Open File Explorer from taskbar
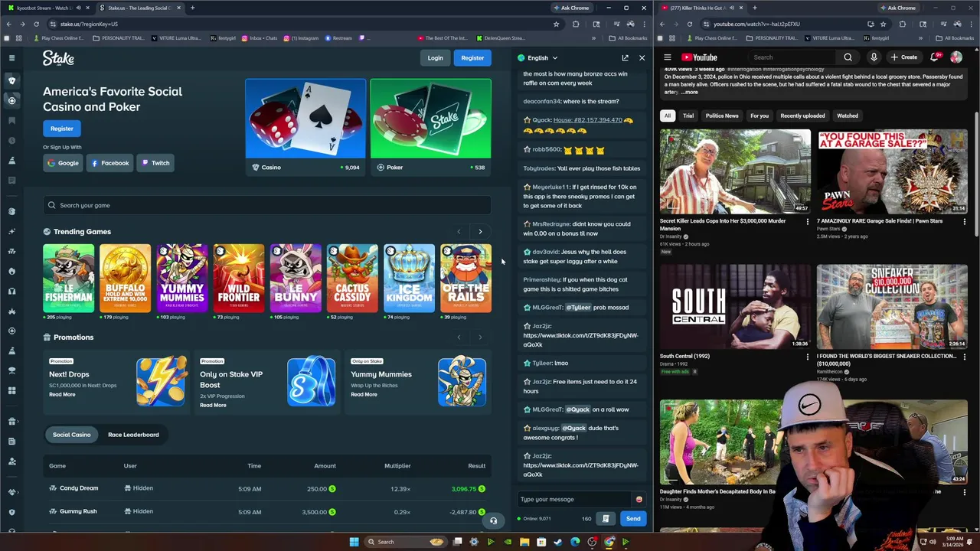Viewport: 980px width, 551px height. coord(524,542)
